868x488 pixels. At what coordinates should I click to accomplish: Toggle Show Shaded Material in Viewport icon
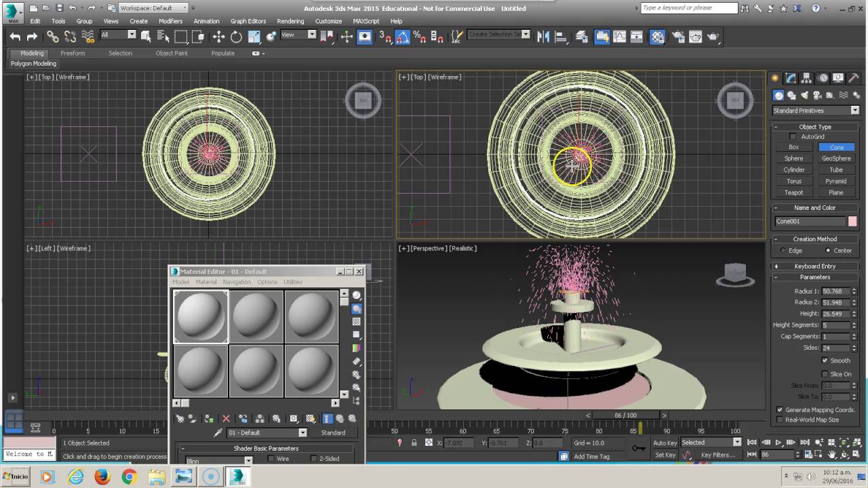(311, 419)
